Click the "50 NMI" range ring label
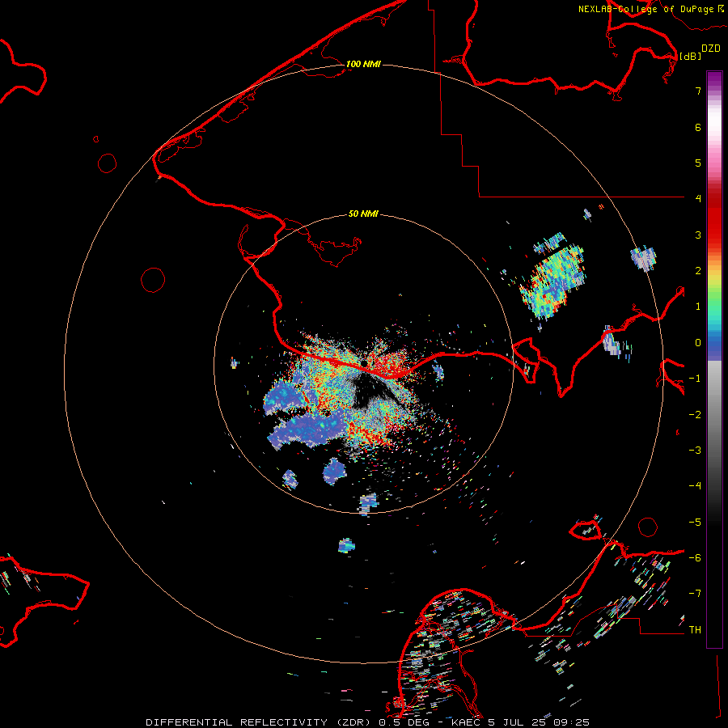The image size is (728, 728). [x=363, y=214]
